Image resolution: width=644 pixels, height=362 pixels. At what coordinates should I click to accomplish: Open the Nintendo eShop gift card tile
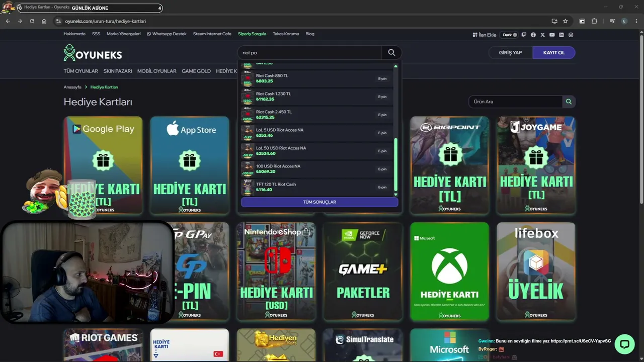click(x=276, y=271)
